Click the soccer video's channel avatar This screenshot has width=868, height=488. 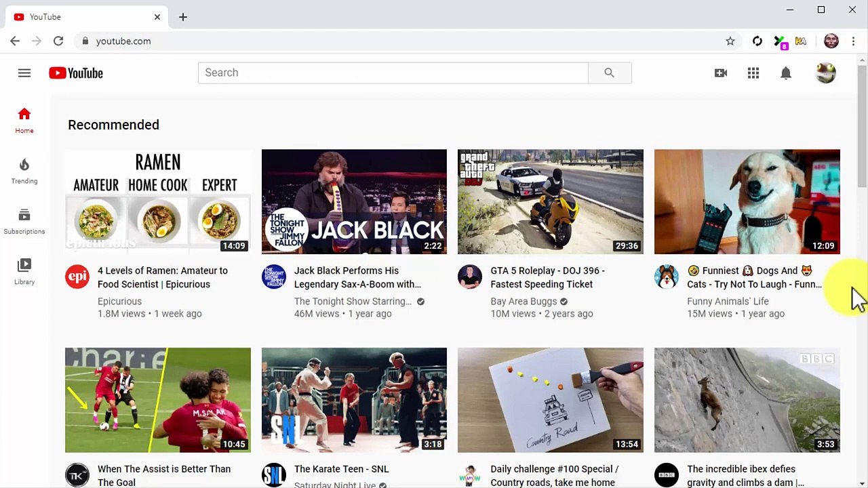(77, 475)
